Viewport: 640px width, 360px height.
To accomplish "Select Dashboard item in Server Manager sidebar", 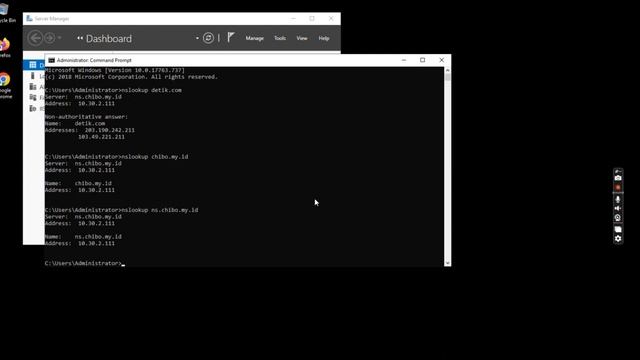I will (x=34, y=65).
